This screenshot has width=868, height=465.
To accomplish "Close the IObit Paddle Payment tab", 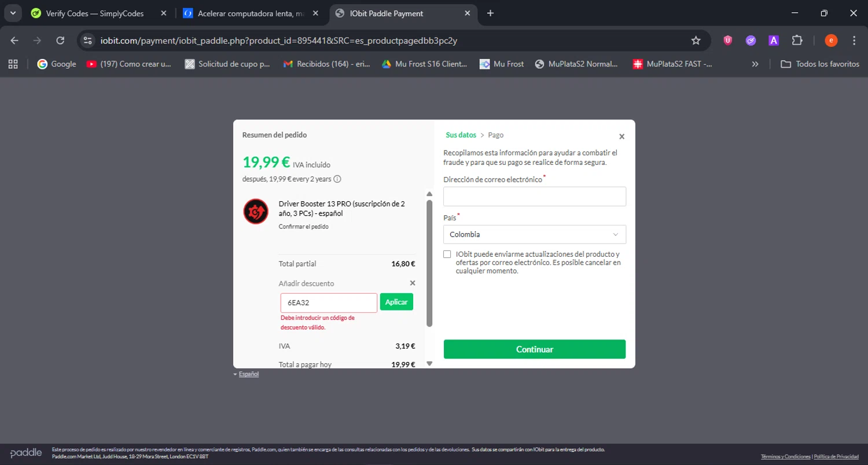I will [x=467, y=13].
